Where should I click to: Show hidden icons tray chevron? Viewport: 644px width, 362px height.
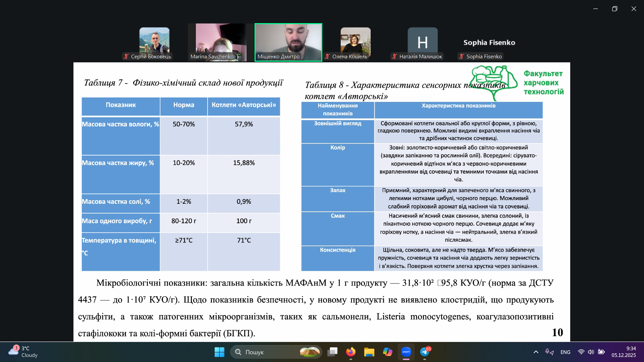point(536,352)
